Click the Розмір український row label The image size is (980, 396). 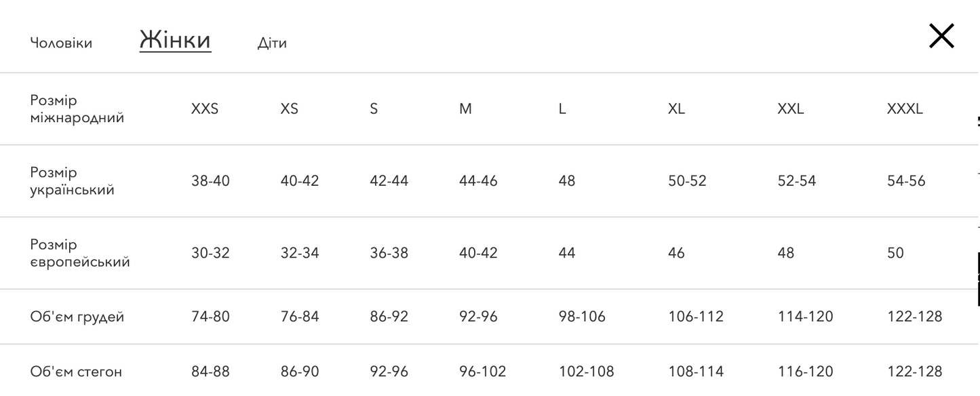[72, 181]
